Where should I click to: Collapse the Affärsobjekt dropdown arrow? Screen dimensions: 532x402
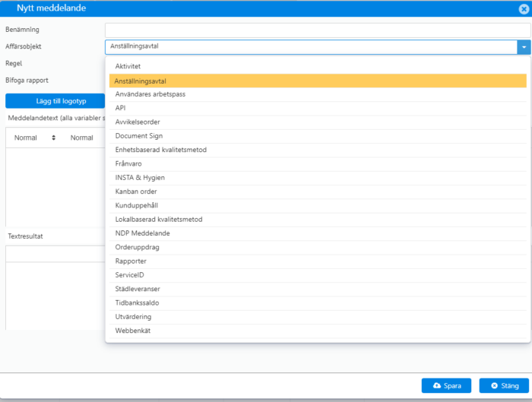[x=524, y=47]
